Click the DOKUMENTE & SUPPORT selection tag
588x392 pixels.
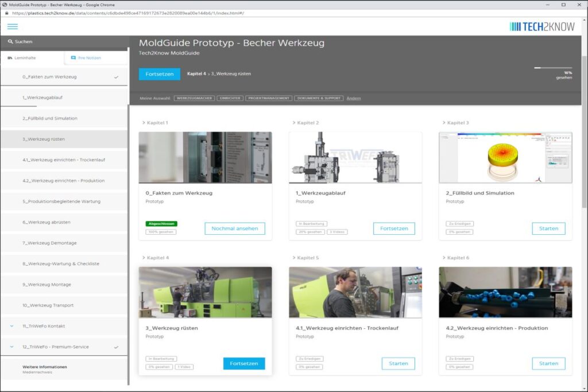pyautogui.click(x=319, y=98)
